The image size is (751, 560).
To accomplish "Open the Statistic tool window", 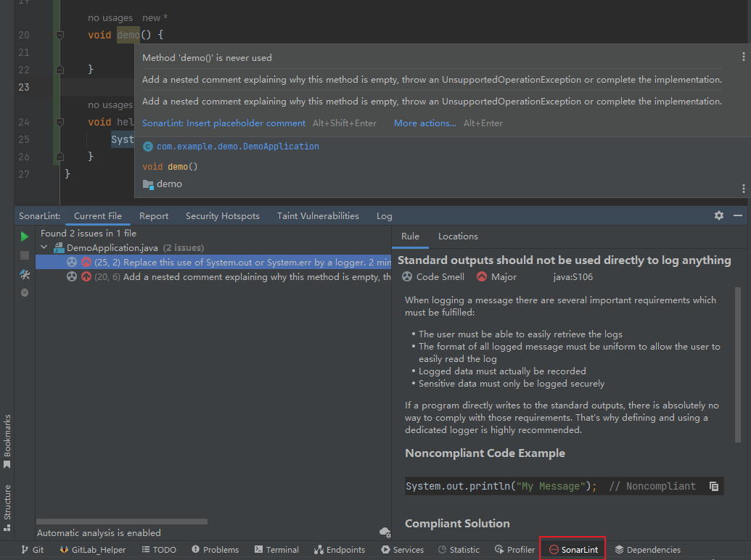I will [x=459, y=549].
